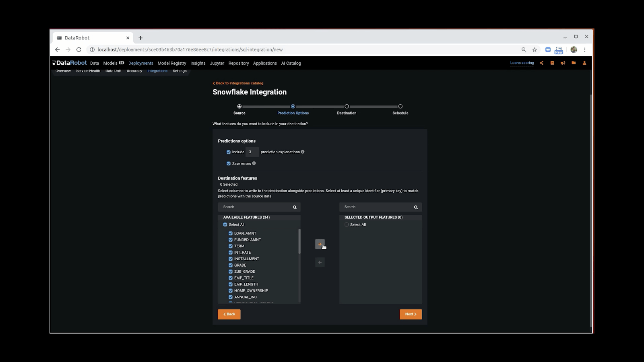Uncheck INSTALLMENT feature
The height and width of the screenshot is (362, 644).
coord(231,259)
